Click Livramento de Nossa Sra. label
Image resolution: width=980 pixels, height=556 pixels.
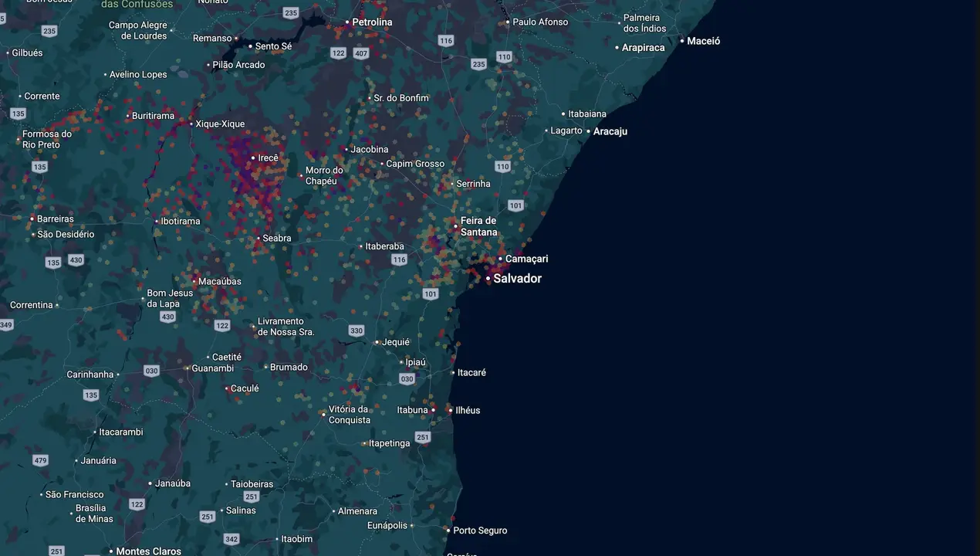(286, 327)
